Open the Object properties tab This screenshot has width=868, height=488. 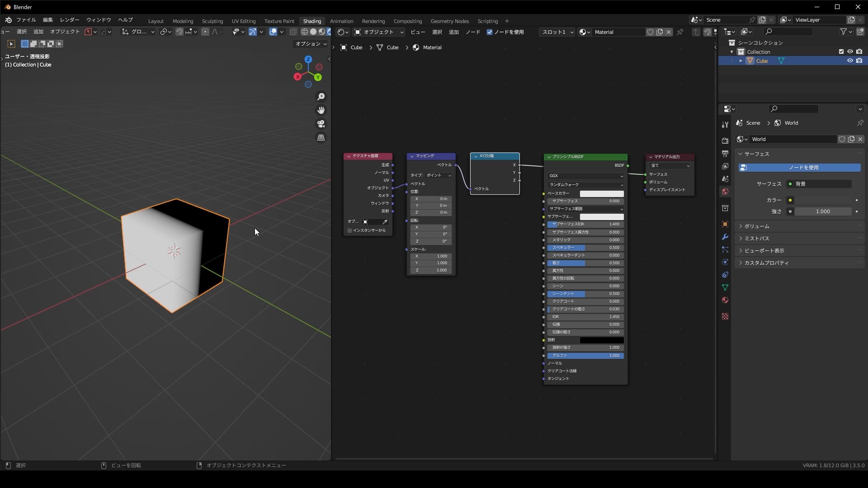click(725, 223)
